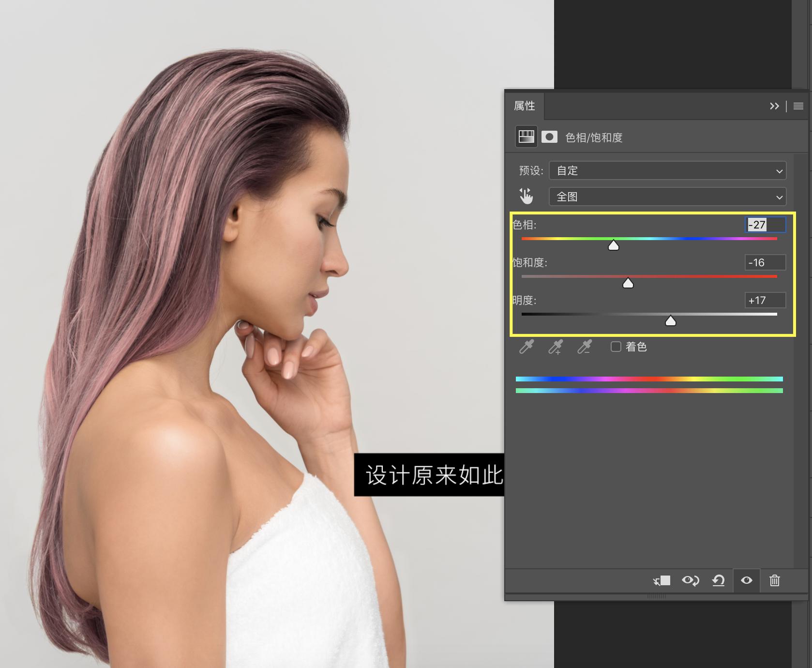Click the panel resize grip at bottom
This screenshot has width=812, height=668.
pos(657,596)
